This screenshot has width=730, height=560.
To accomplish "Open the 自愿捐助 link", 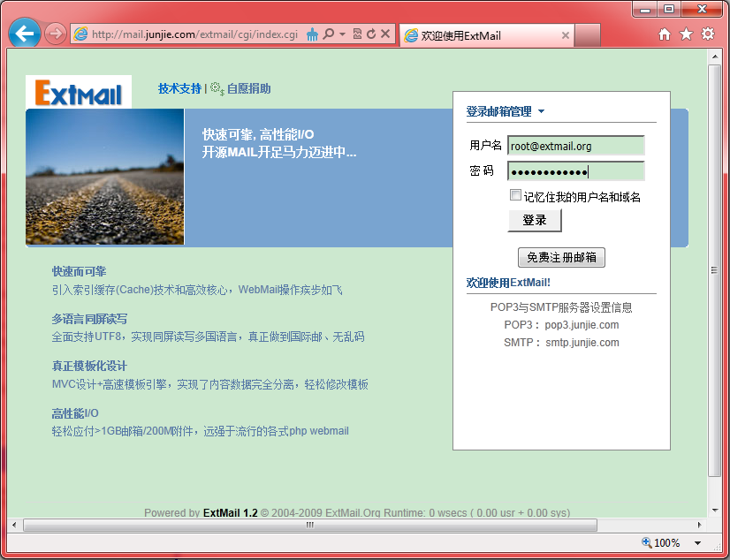I will point(248,88).
